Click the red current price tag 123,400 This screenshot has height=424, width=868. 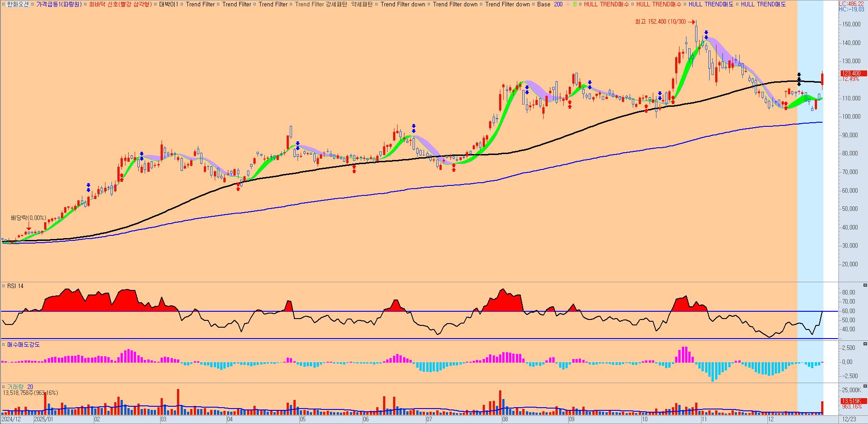click(852, 73)
